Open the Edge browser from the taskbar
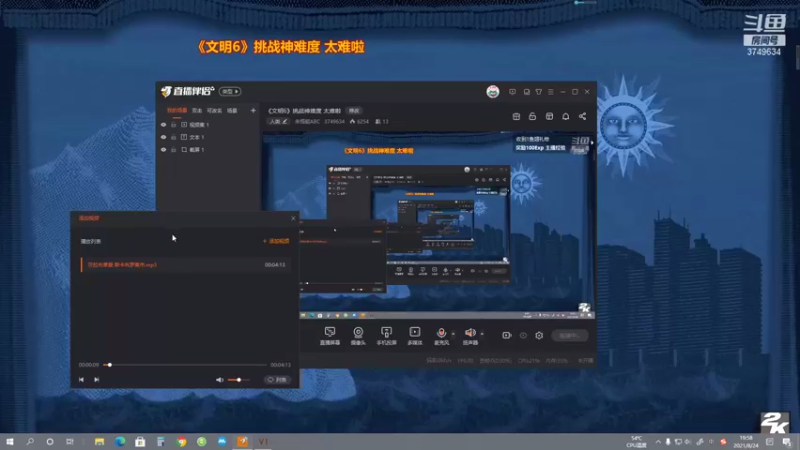The height and width of the screenshot is (450, 800). click(120, 441)
